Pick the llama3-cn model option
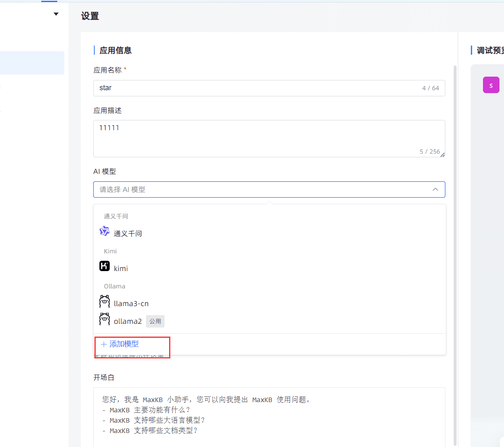This screenshot has height=447, width=504. pyautogui.click(x=131, y=304)
